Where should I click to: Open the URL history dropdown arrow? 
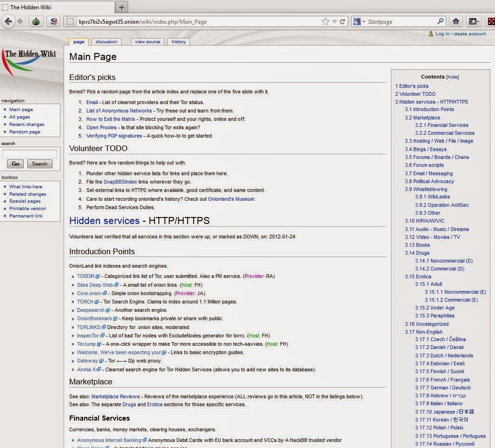click(334, 21)
